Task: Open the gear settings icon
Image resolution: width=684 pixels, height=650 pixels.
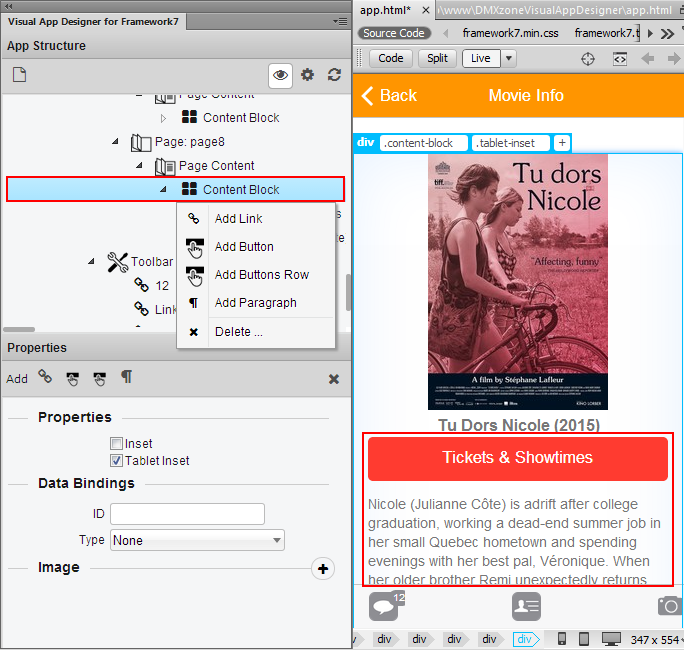Action: pyautogui.click(x=307, y=75)
